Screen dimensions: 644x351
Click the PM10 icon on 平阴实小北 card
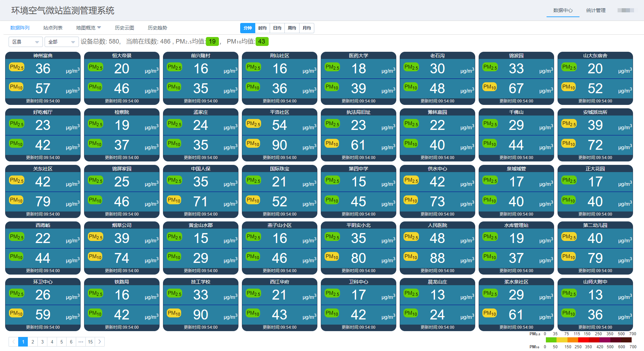332,256
